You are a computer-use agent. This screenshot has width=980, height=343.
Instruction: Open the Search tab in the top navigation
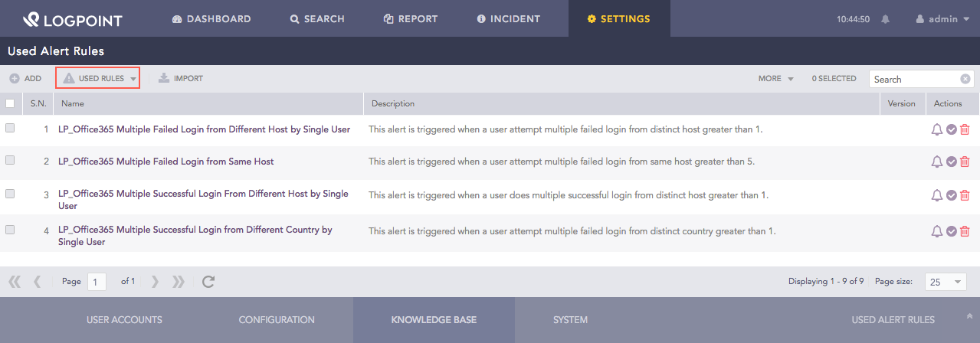tap(317, 19)
